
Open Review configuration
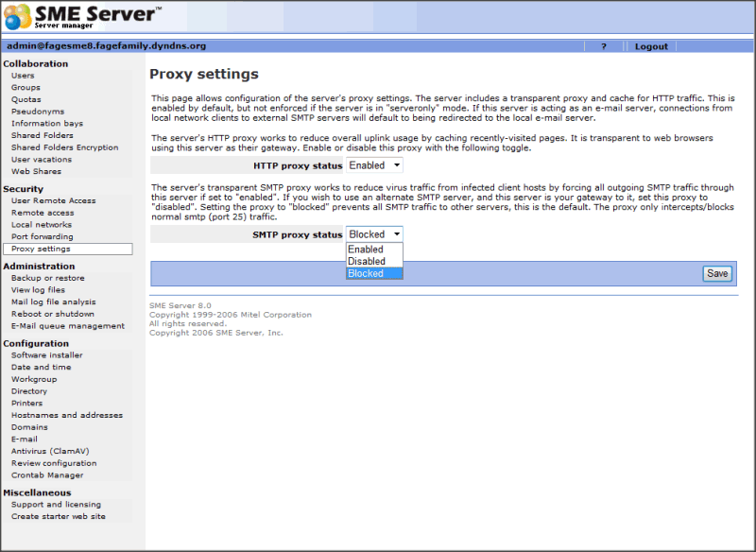54,463
